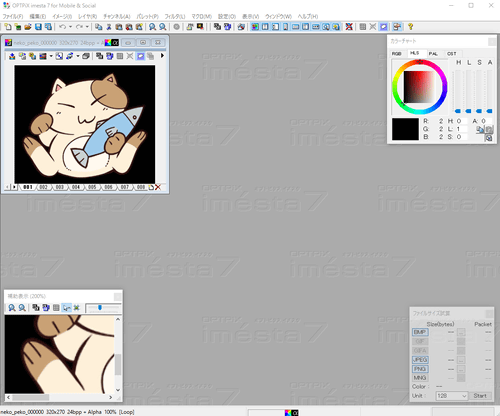
Task: Click the upload-to-tray icon in image window toolbar
Action: 12,56
